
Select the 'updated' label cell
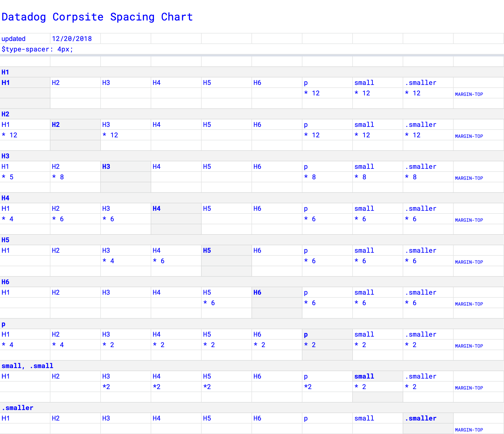pyautogui.click(x=25, y=39)
